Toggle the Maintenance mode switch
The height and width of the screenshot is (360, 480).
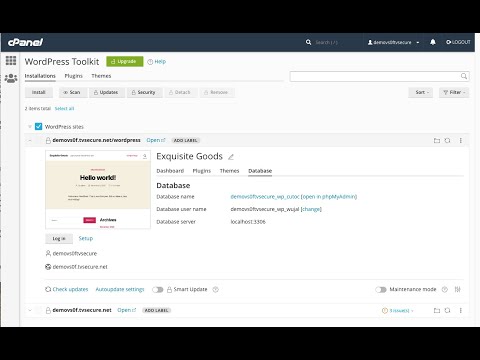[381, 290]
